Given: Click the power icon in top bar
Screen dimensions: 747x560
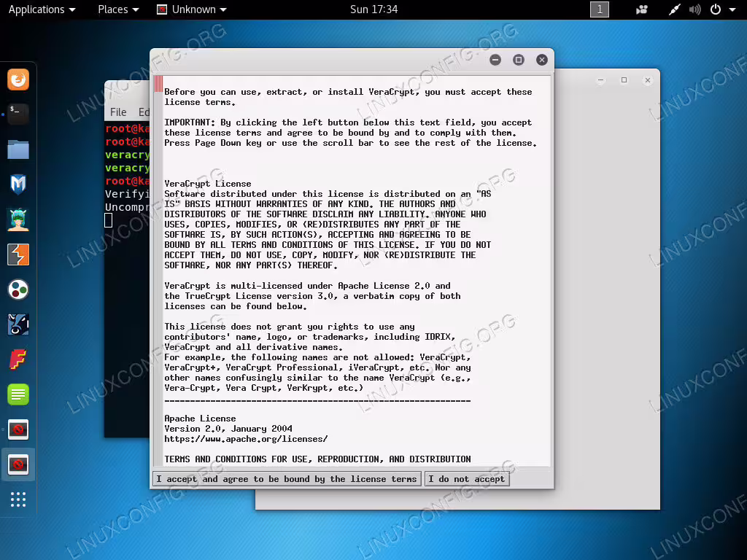Looking at the screenshot, I should (716, 9).
